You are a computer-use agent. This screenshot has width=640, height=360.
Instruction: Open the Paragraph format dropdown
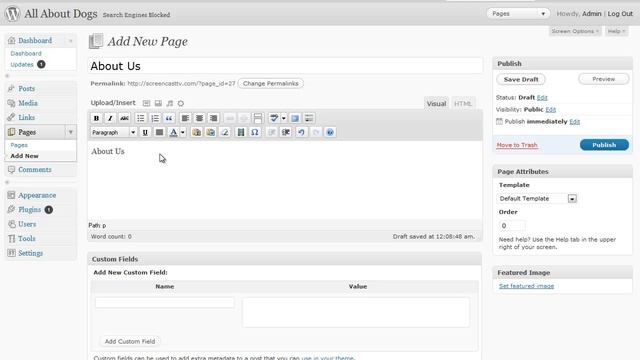113,132
